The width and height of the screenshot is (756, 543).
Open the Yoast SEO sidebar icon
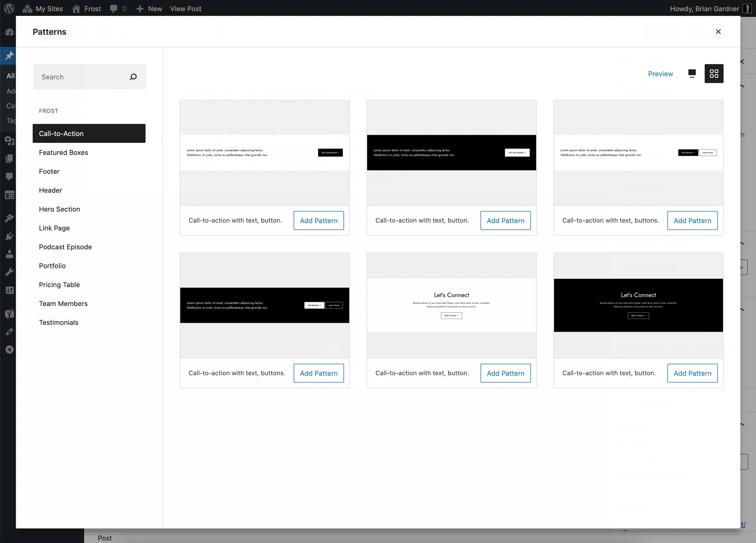[9, 313]
